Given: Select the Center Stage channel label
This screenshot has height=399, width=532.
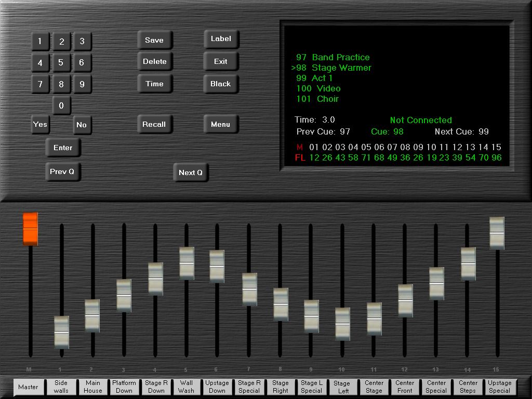Looking at the screenshot, I should point(374,387).
